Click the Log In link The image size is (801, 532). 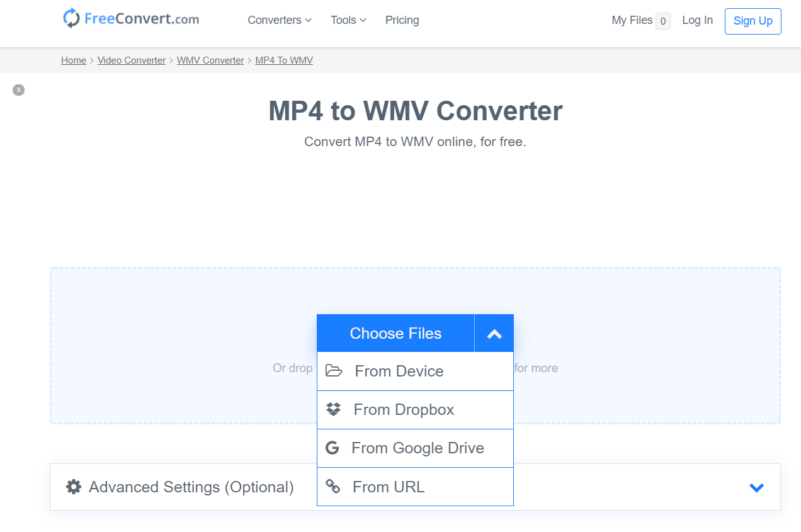click(697, 20)
